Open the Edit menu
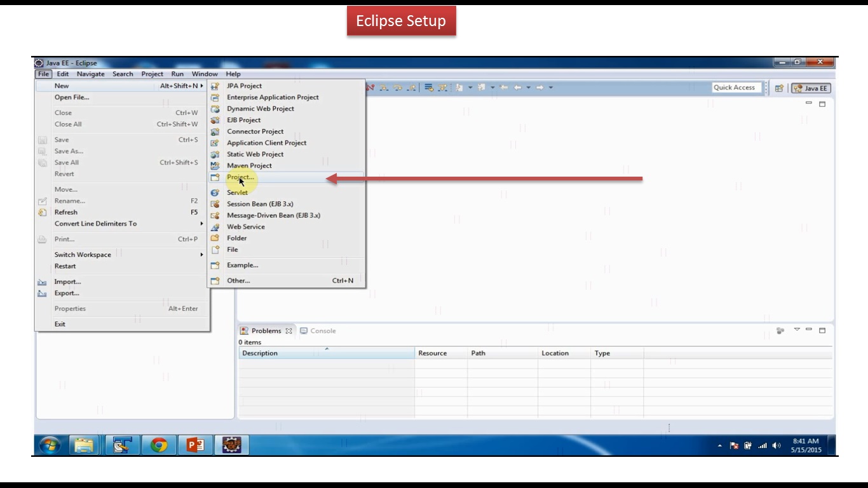 62,74
